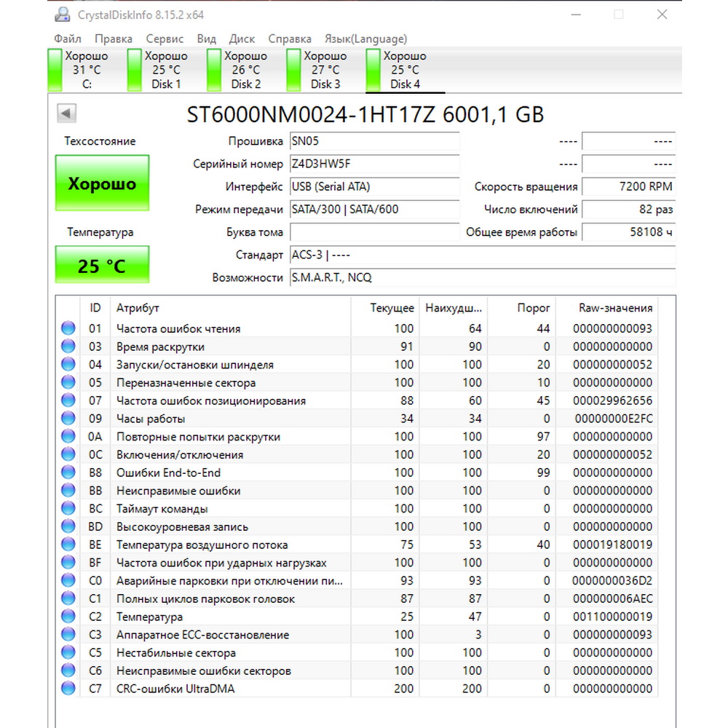The image size is (728, 728).
Task: Click the ID column header
Action: tap(95, 308)
